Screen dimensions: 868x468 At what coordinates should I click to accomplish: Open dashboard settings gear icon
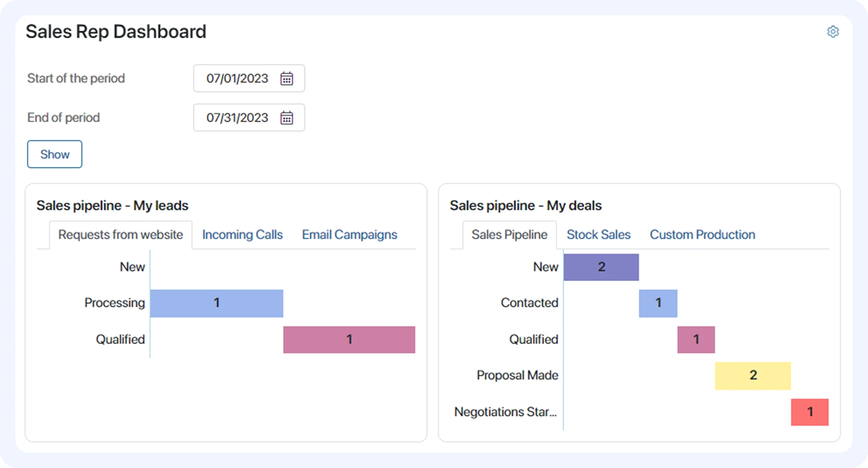click(x=833, y=32)
